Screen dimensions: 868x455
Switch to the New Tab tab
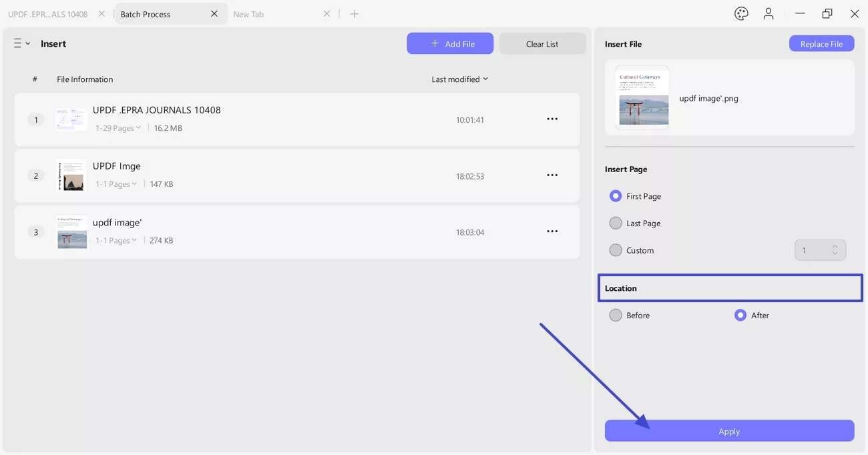coord(248,14)
